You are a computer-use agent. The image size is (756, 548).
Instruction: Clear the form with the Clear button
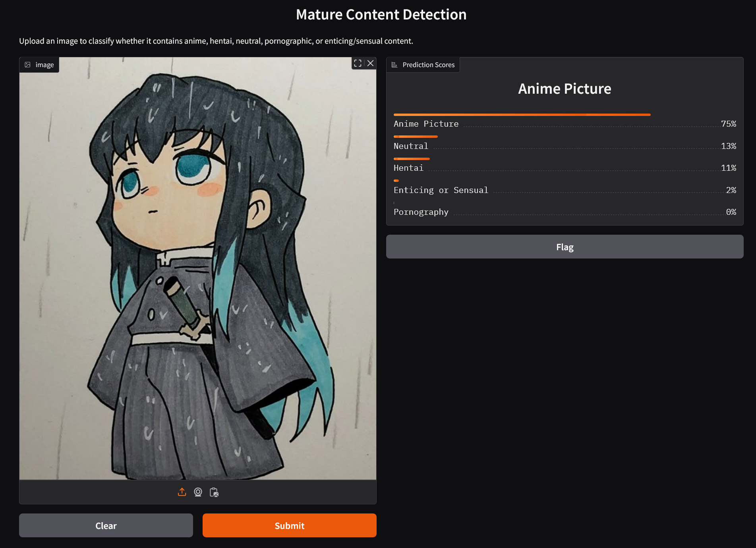click(106, 525)
